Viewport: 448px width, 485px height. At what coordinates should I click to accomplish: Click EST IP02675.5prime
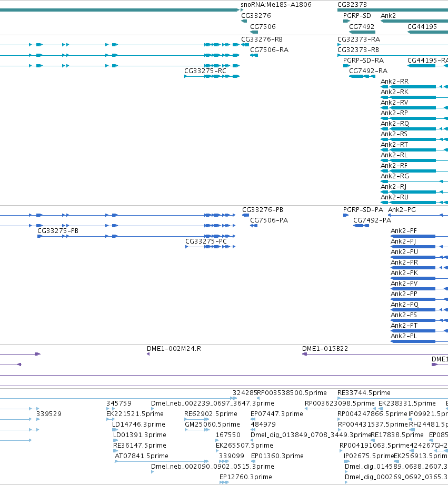tap(369, 456)
